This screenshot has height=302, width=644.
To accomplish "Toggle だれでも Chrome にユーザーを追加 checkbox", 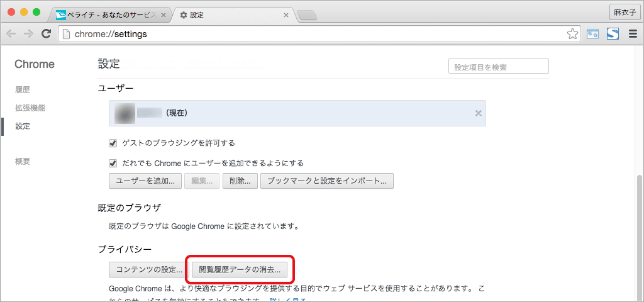I will tap(113, 163).
